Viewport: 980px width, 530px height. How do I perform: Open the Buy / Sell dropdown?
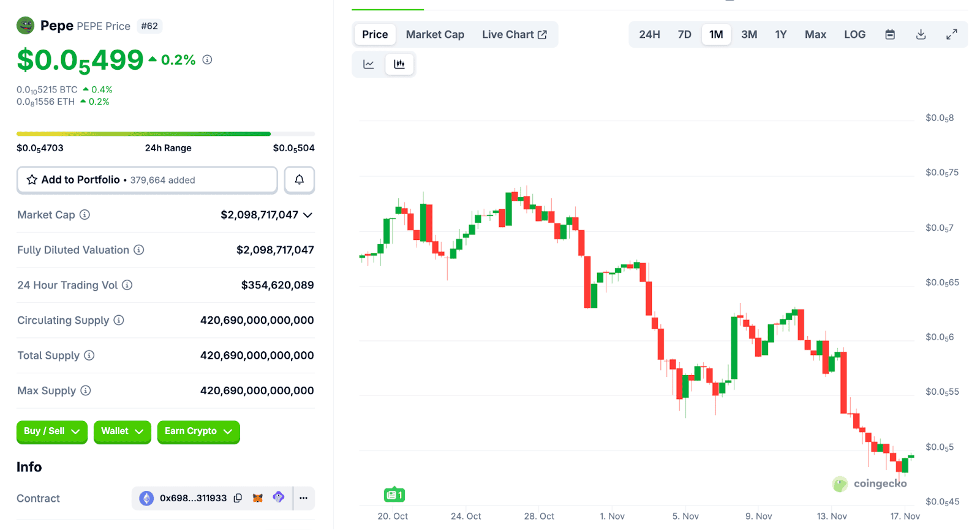[x=51, y=431]
